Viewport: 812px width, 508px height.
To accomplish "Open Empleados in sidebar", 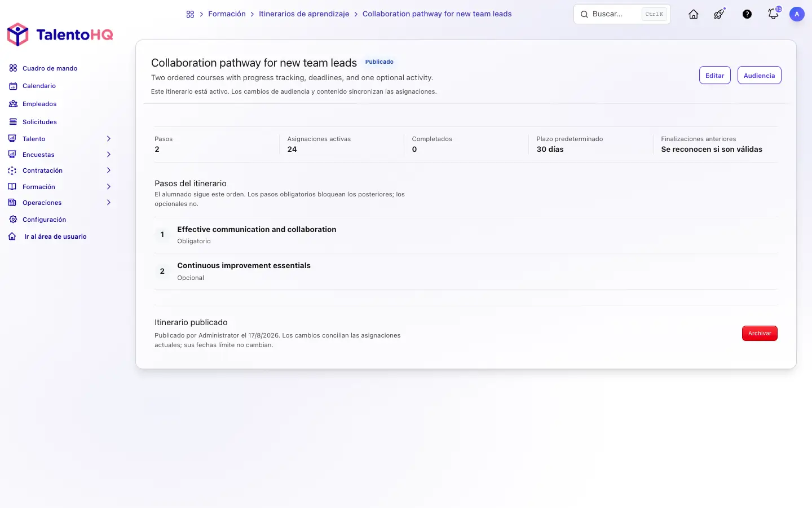I will click(x=39, y=104).
